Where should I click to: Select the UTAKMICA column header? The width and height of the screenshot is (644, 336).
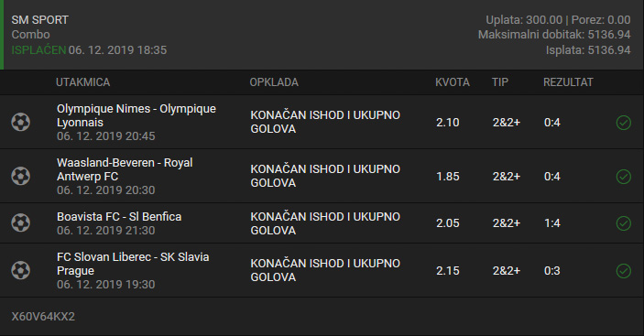[83, 82]
